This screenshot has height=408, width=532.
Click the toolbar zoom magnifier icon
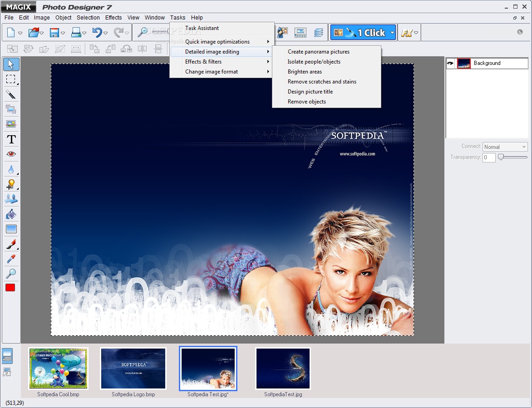[143, 32]
